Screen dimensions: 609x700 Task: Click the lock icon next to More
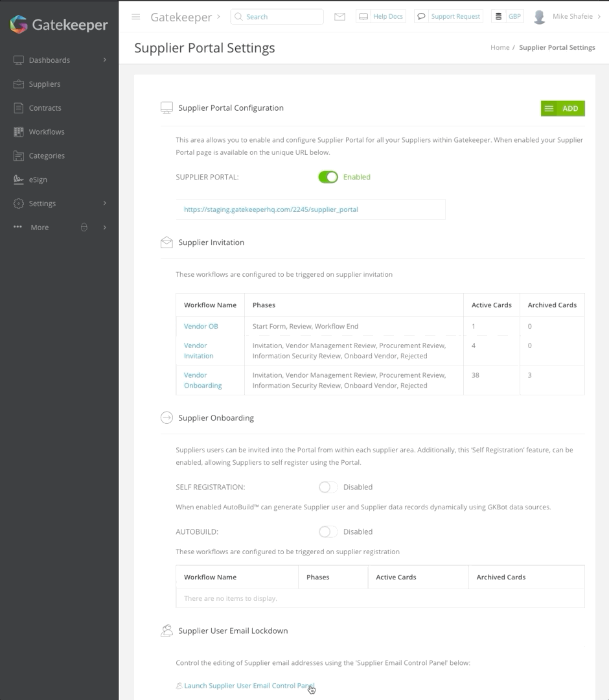click(x=84, y=227)
